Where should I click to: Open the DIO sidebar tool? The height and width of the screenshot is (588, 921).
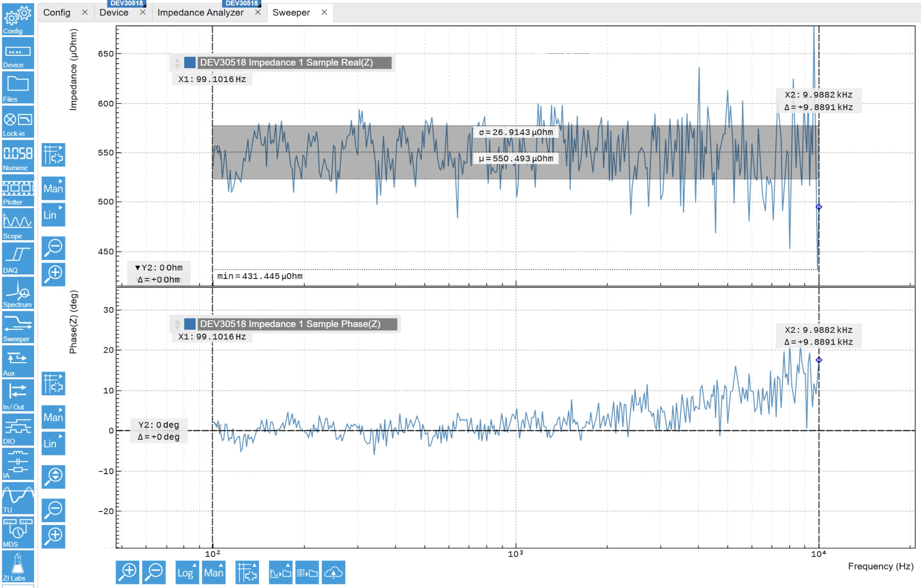18,430
